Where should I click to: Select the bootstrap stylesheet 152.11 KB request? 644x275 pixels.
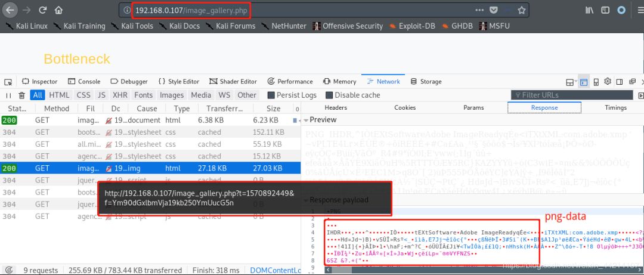150,132
